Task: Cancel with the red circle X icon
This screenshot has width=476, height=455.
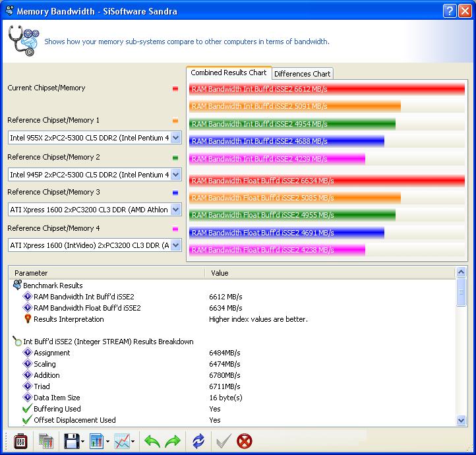Action: click(x=245, y=441)
